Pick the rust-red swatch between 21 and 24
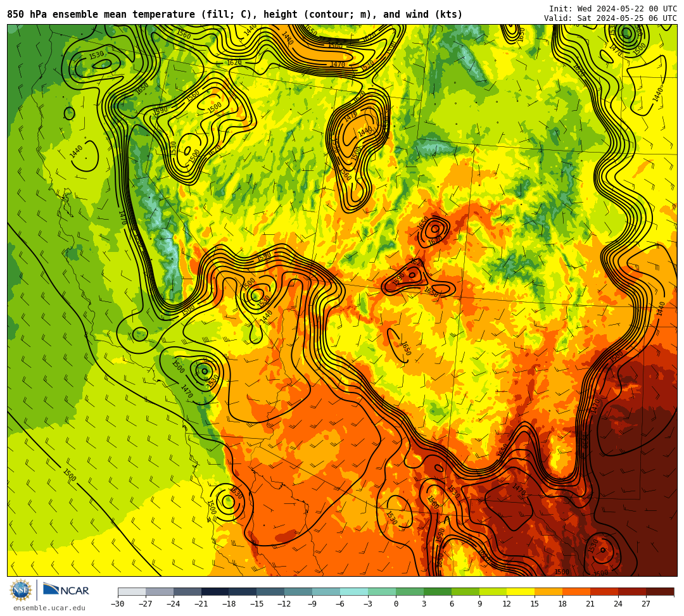The image size is (684, 616). coord(605,591)
